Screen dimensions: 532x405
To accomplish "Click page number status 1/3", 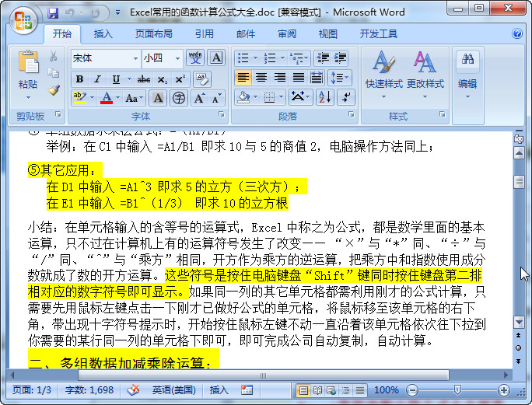I will 32,390.
